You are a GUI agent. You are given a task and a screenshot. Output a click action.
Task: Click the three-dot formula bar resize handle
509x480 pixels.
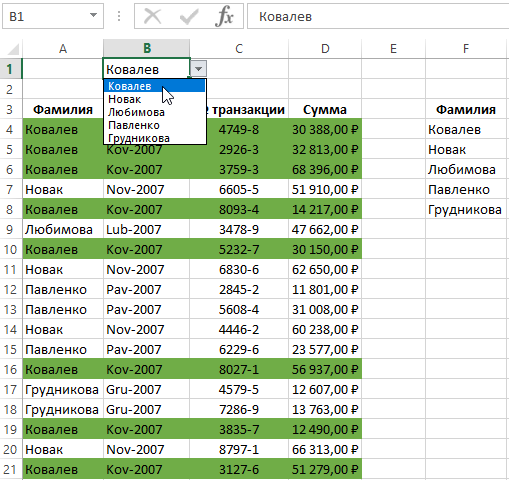pyautogui.click(x=119, y=16)
